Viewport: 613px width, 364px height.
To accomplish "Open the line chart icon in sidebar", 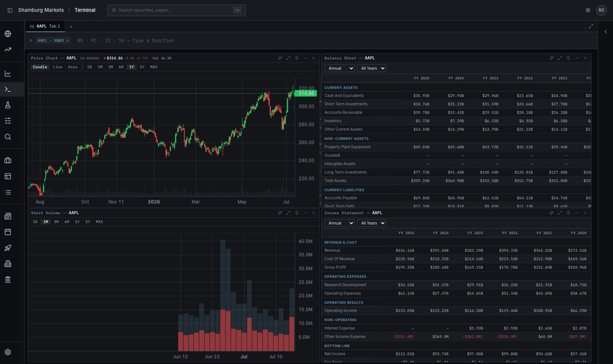I will click(8, 74).
